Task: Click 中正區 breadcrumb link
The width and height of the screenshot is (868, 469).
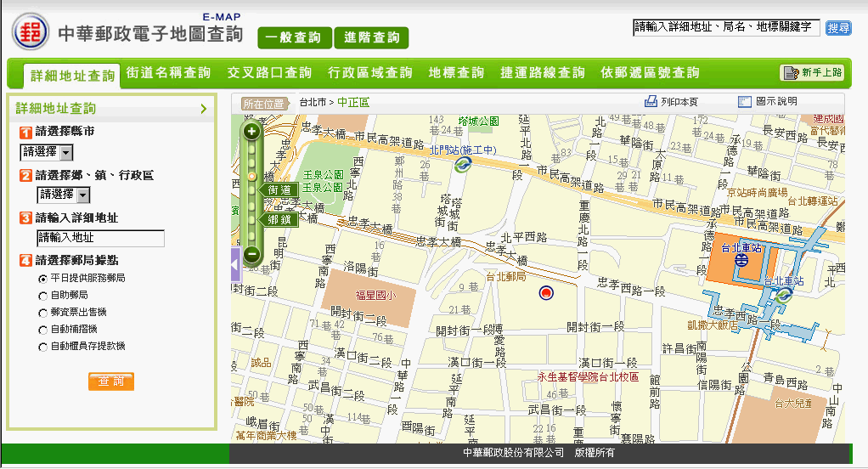Action: pyautogui.click(x=353, y=103)
